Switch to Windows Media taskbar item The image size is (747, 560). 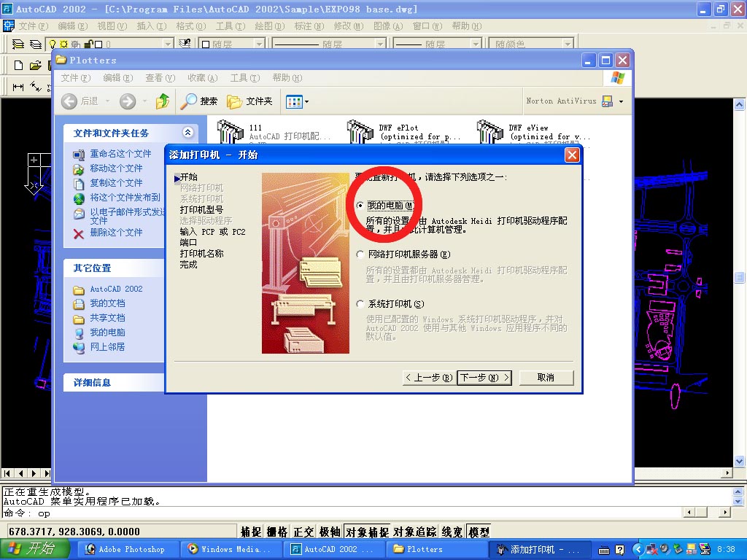[x=231, y=550]
